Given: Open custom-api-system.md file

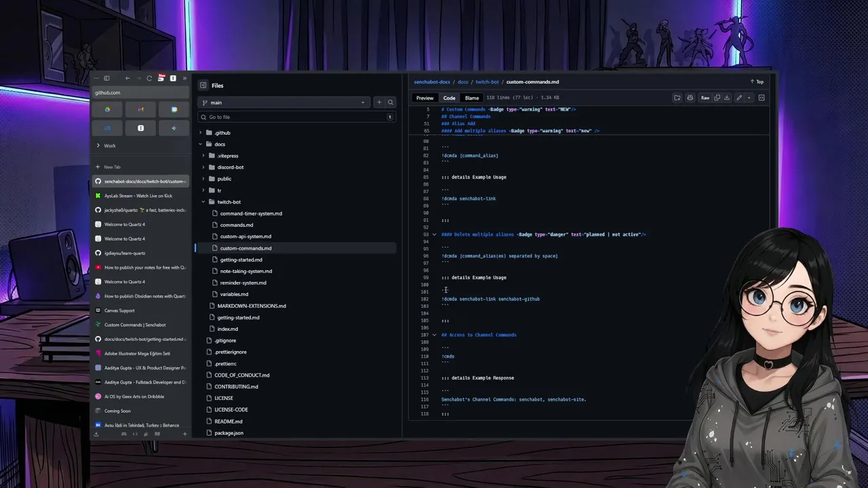Looking at the screenshot, I should click(245, 237).
